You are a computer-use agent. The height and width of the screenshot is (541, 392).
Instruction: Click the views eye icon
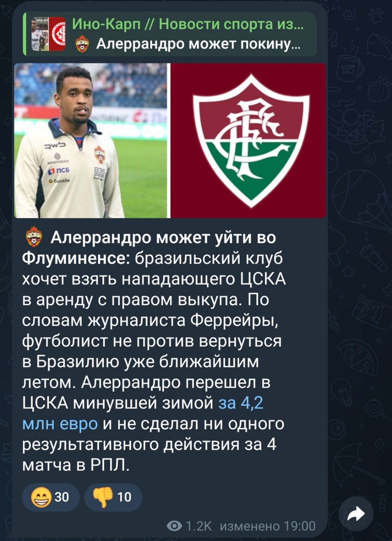[174, 526]
